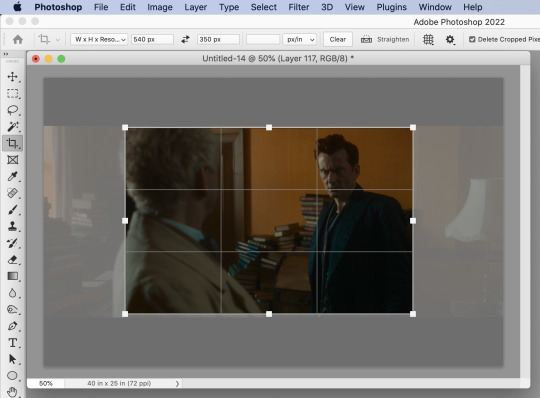Open the Type menu
The width and height of the screenshot is (540, 398).
[x=229, y=7]
